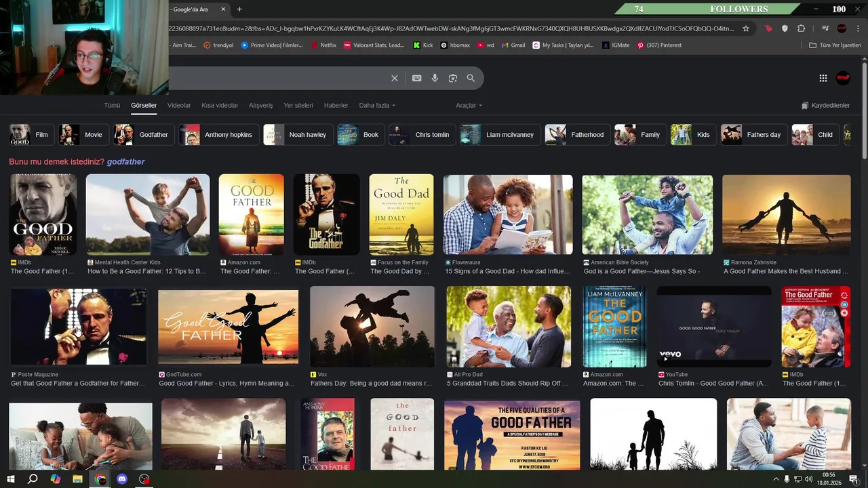Apply the Anthony hopkins filter chip

[x=218, y=135]
